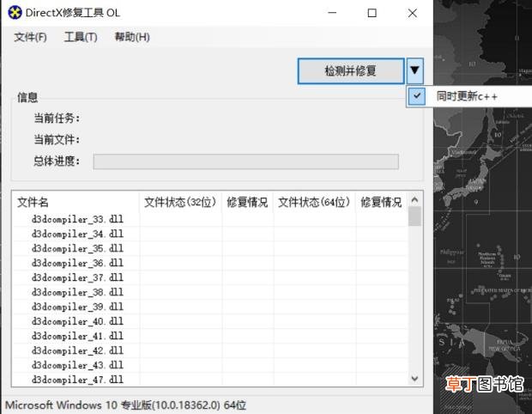
Task: Click the 文件状态(64位) column header
Action: [x=314, y=202]
